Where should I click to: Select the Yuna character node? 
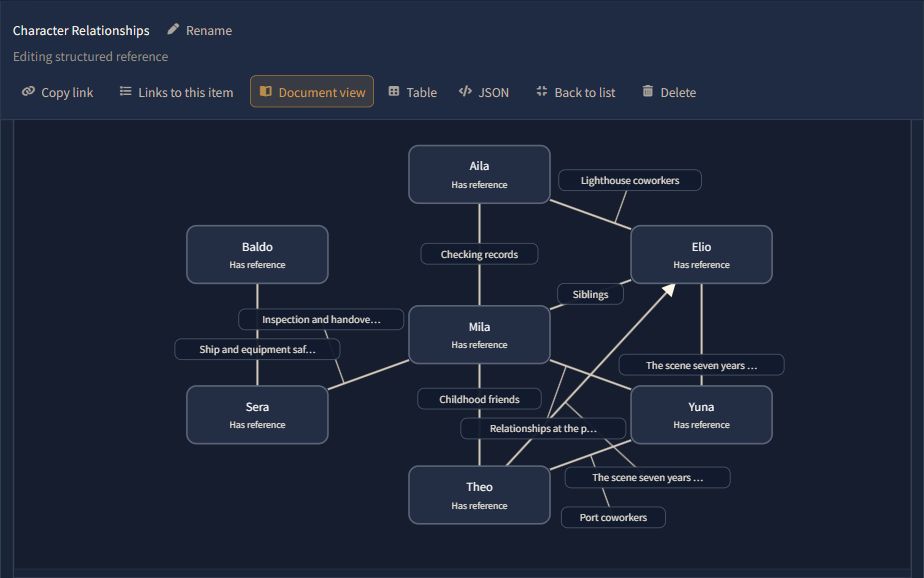pos(701,415)
